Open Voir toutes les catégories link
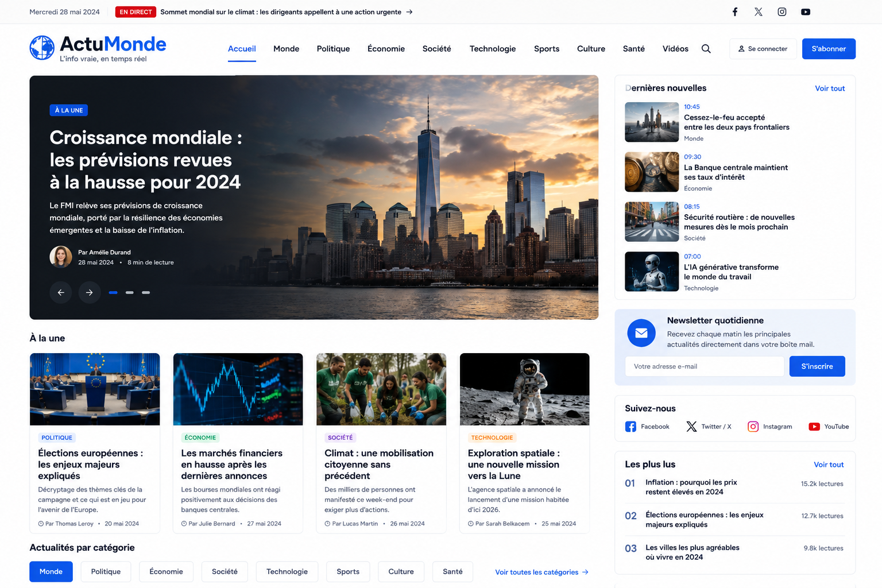The width and height of the screenshot is (882, 588). [541, 572]
